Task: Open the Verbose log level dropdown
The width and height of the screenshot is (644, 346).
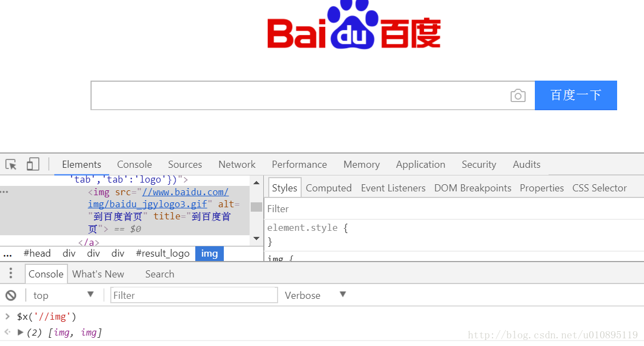Action: click(x=315, y=295)
